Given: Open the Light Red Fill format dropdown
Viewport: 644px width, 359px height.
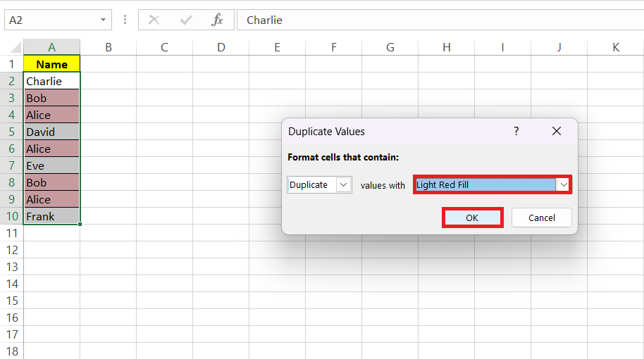Looking at the screenshot, I should click(x=564, y=184).
